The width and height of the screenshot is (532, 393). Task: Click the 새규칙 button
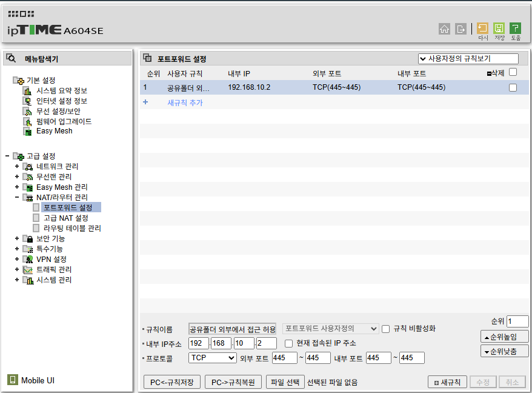(x=448, y=382)
